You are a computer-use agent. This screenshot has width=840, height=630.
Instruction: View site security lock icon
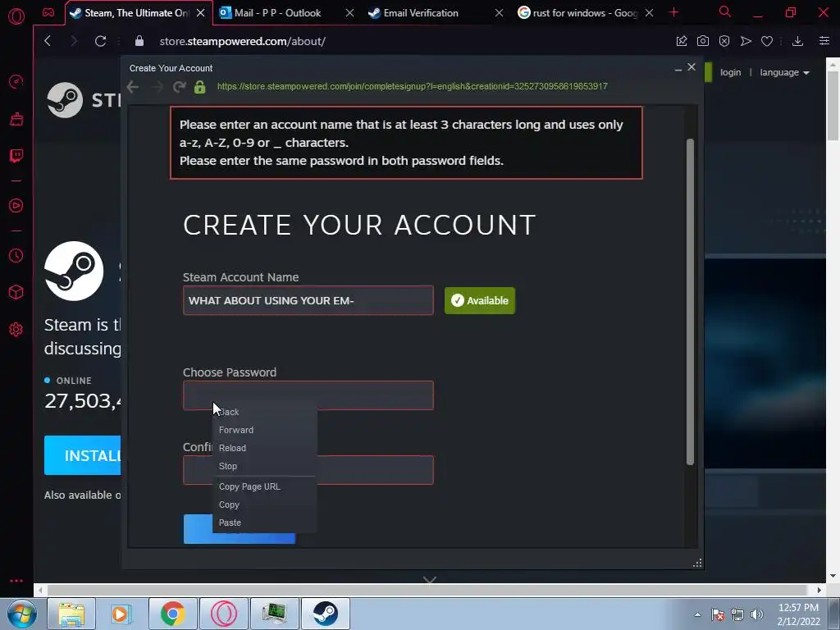139,41
